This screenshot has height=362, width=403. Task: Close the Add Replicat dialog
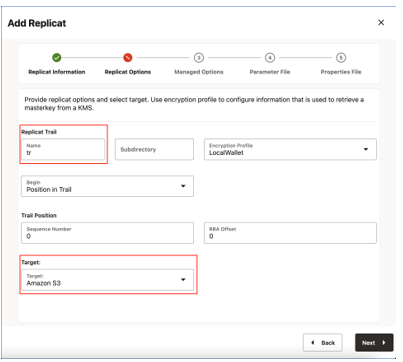tap(381, 22)
